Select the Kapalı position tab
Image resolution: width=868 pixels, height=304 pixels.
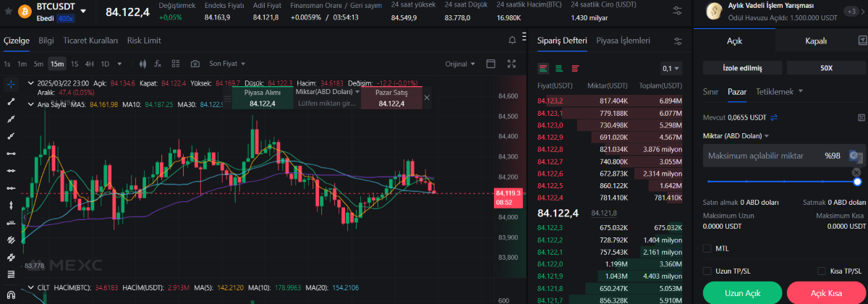[x=816, y=41]
